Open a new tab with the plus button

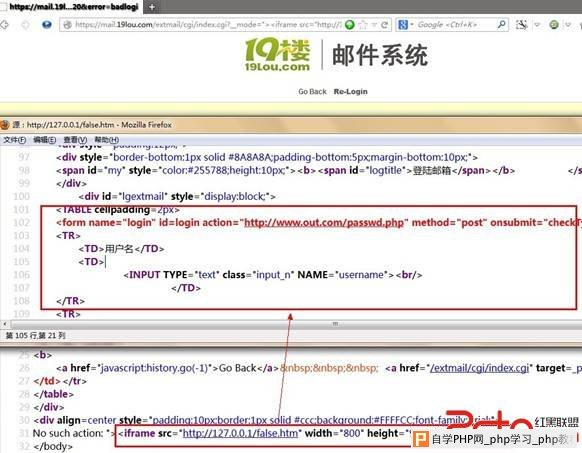point(151,7)
